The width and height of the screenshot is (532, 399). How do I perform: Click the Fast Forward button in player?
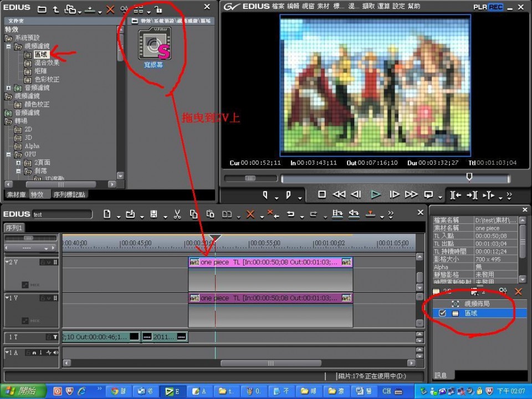[x=411, y=195]
